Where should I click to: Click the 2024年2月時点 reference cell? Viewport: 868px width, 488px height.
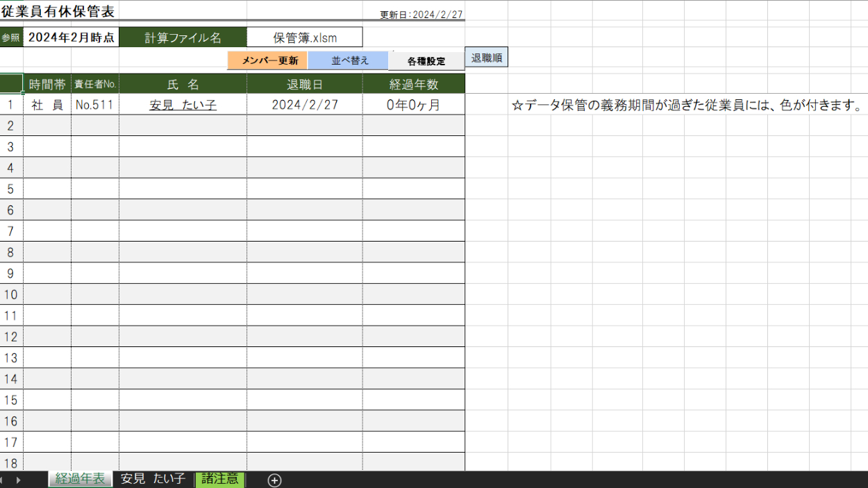point(71,37)
